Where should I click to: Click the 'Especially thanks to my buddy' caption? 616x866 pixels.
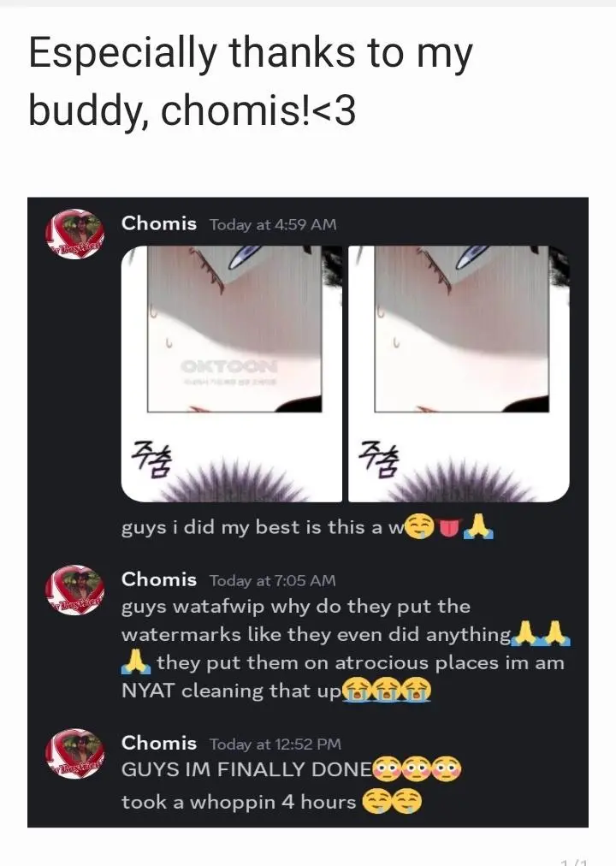coord(251,82)
